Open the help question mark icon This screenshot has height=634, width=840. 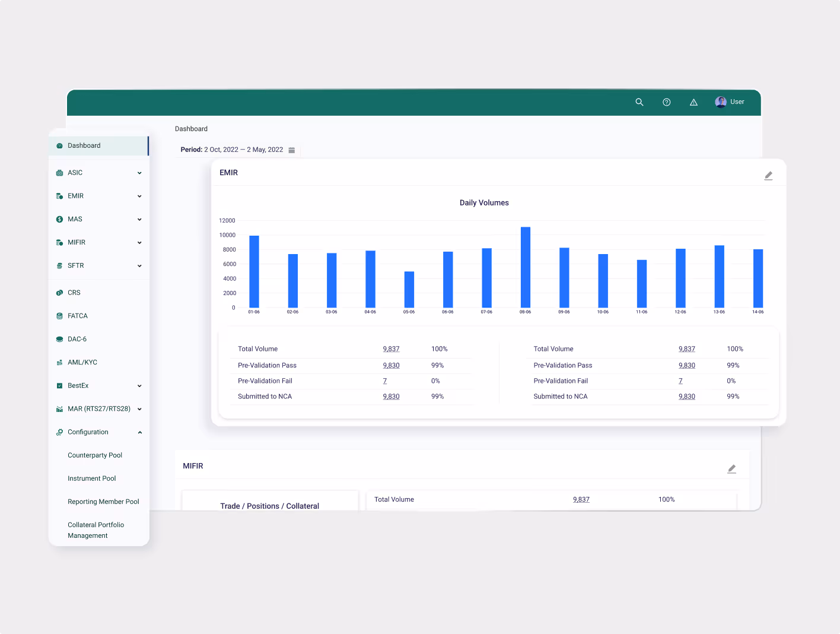click(x=667, y=102)
